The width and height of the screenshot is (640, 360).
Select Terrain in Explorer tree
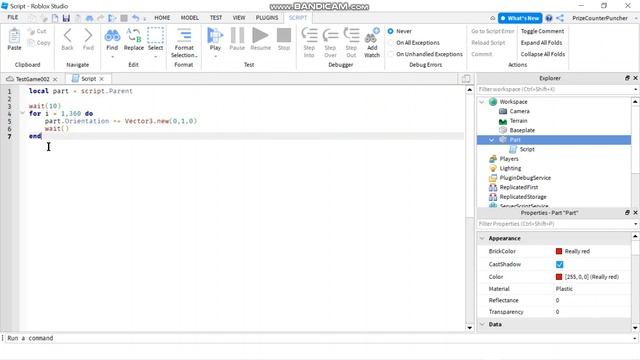point(518,121)
